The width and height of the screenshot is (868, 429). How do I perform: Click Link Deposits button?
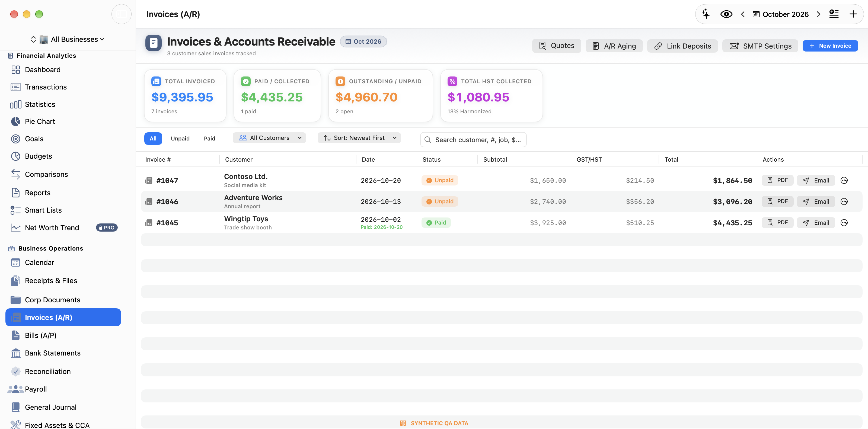682,46
